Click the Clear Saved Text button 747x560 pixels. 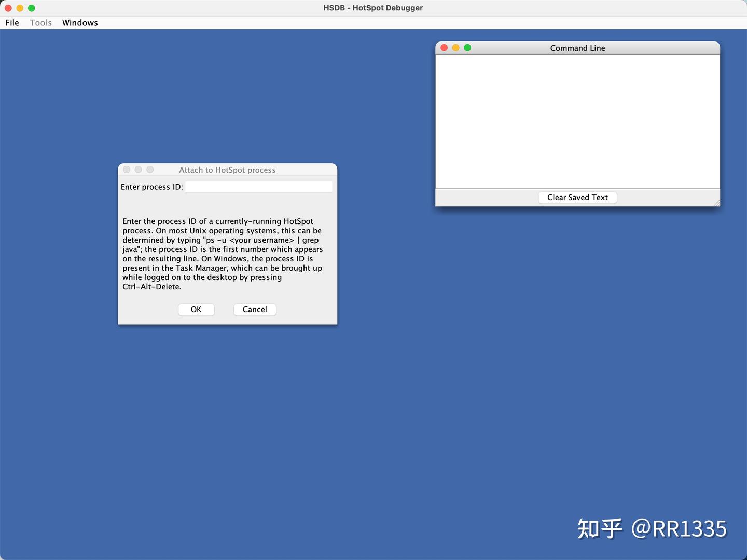pyautogui.click(x=577, y=198)
